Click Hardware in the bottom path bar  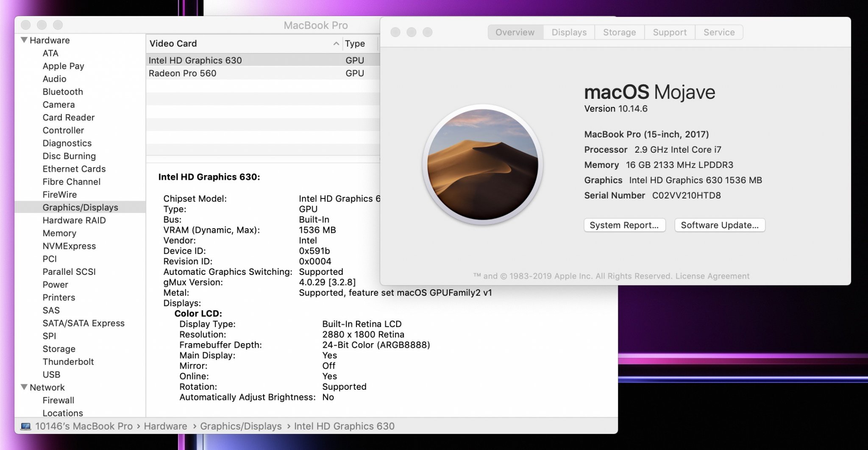pyautogui.click(x=165, y=426)
